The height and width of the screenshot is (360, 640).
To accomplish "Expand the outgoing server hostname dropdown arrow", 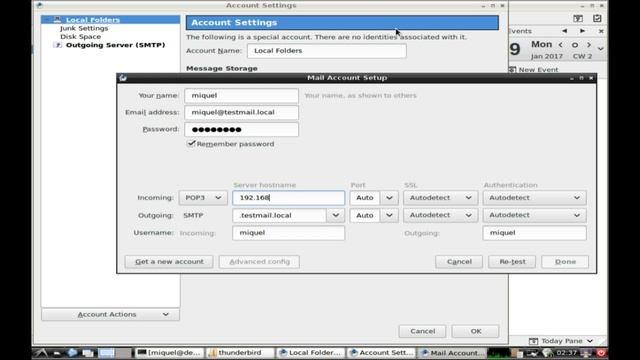I will (336, 216).
